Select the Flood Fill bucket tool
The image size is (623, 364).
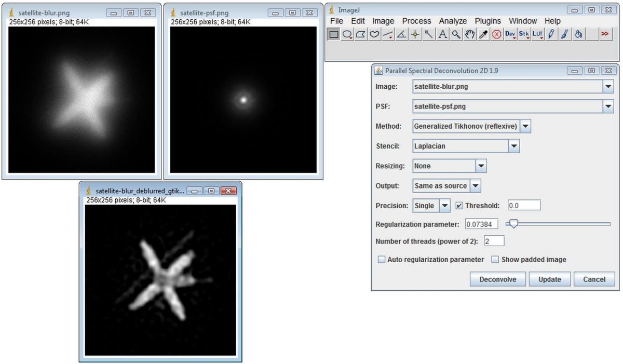pyautogui.click(x=578, y=34)
